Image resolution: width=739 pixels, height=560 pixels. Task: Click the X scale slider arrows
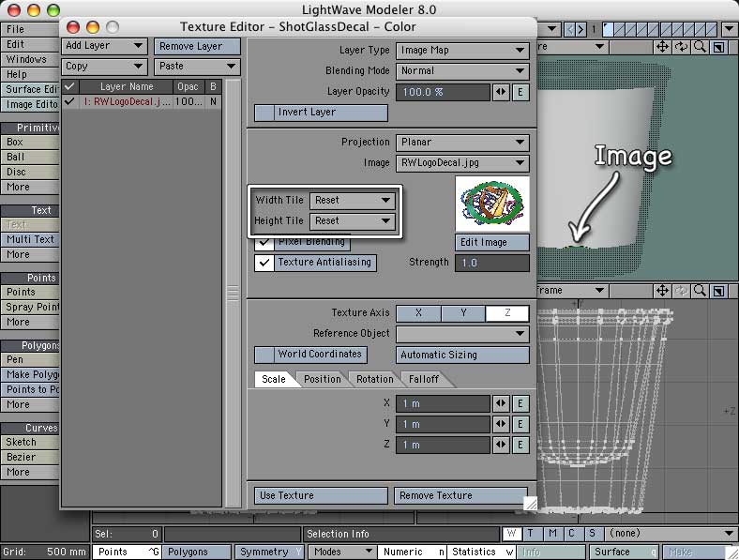click(501, 403)
